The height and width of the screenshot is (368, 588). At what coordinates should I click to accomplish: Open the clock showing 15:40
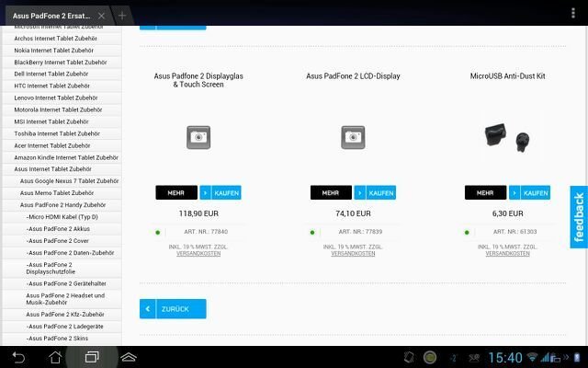point(505,357)
